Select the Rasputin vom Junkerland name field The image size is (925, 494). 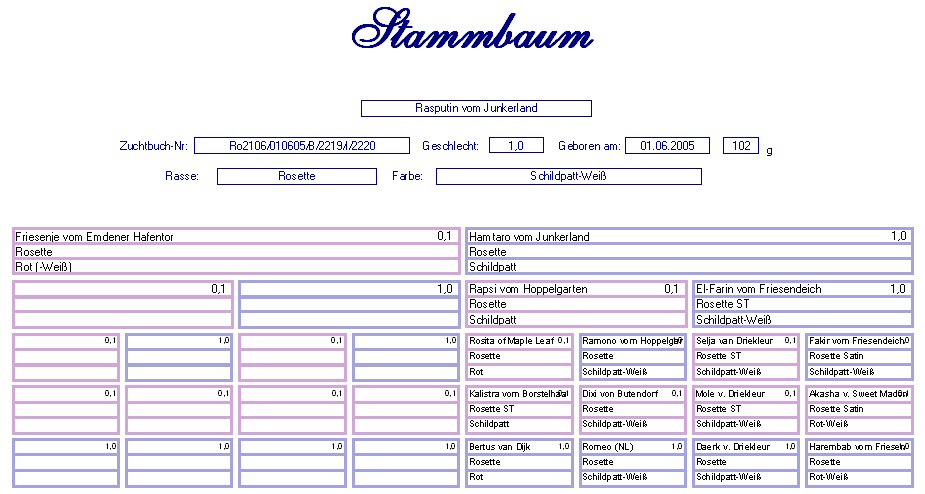476,108
